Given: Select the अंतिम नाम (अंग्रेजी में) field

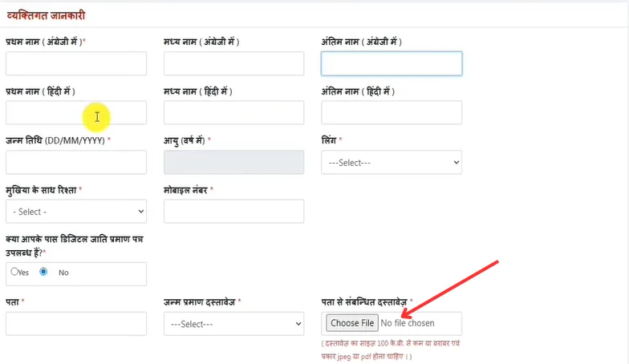Looking at the screenshot, I should (x=392, y=63).
